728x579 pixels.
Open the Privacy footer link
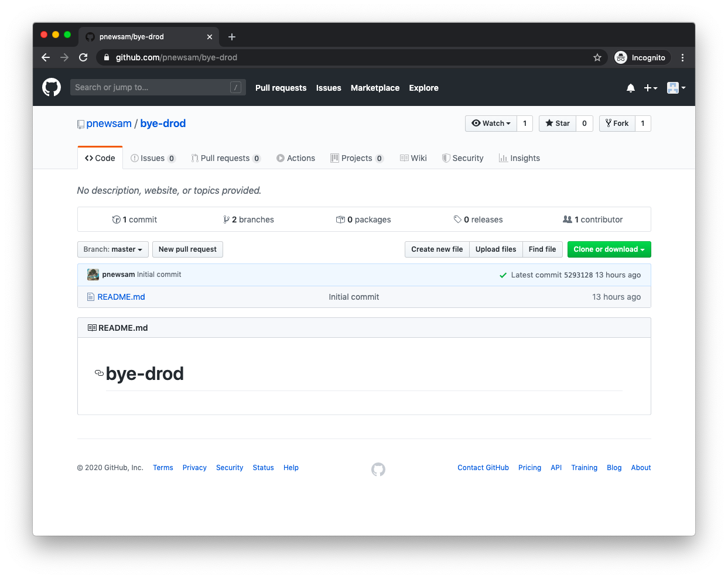(194, 468)
